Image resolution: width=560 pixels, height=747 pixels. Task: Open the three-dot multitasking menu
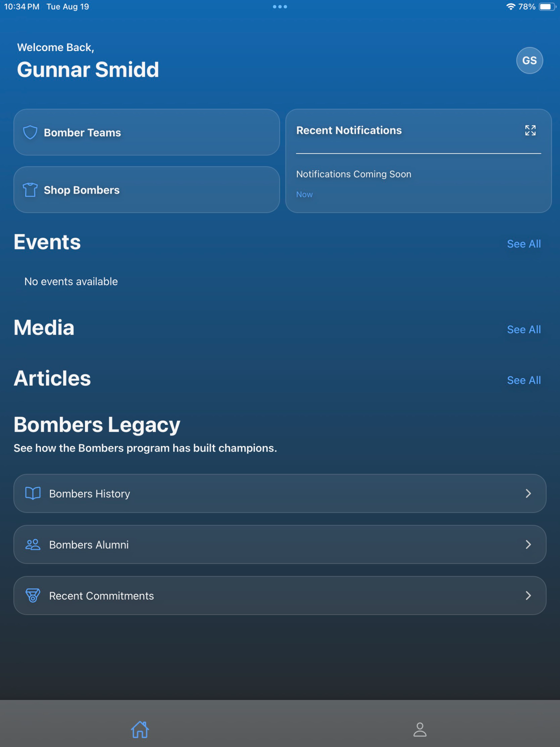point(280,7)
